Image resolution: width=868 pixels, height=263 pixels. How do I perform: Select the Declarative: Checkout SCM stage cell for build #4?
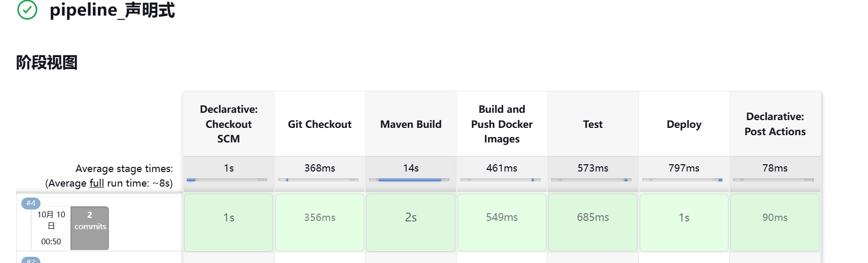228,222
